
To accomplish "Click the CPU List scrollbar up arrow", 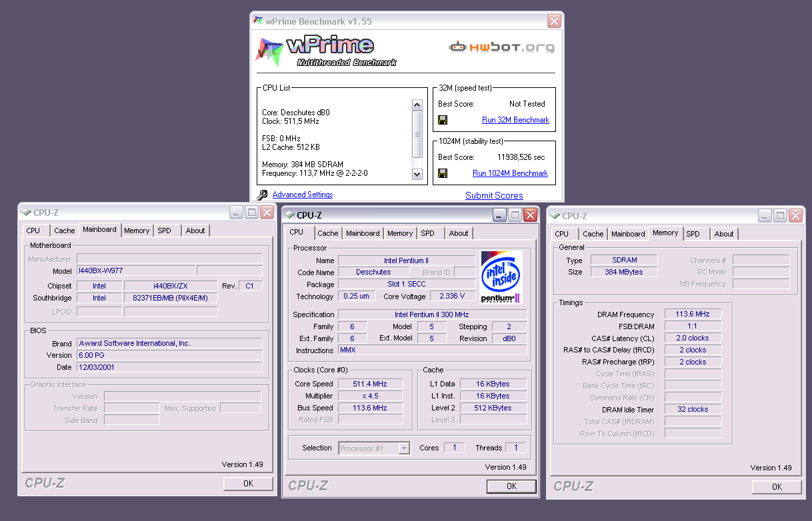I will point(417,105).
